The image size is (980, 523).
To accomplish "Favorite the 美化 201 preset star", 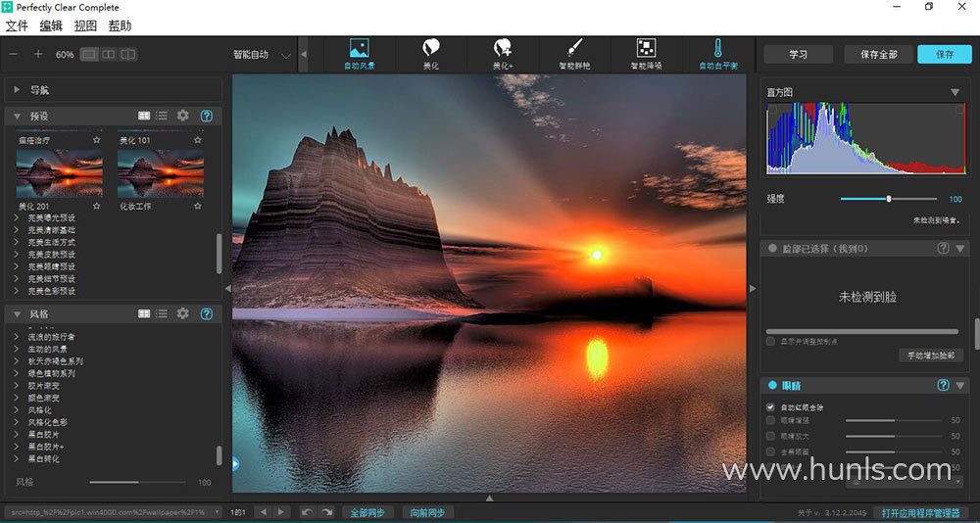I will pyautogui.click(x=97, y=206).
